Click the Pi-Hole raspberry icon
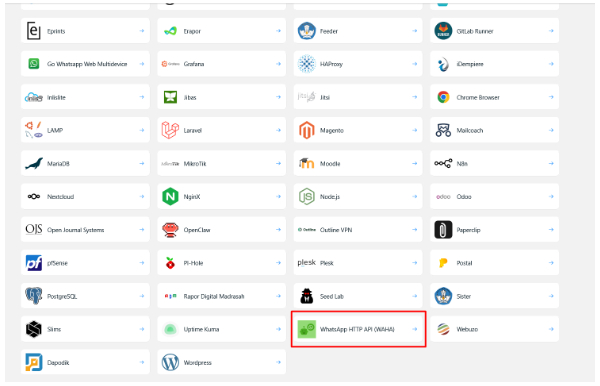 click(170, 263)
